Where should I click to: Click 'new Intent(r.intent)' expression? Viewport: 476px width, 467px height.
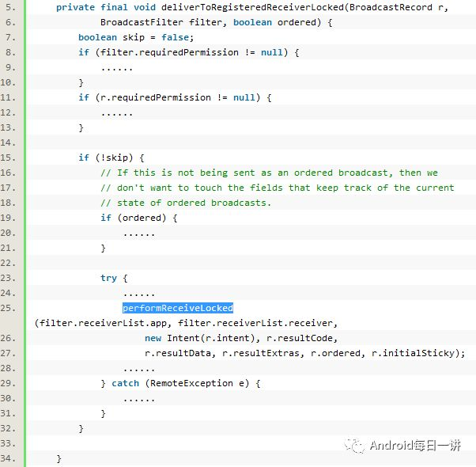click(200, 338)
